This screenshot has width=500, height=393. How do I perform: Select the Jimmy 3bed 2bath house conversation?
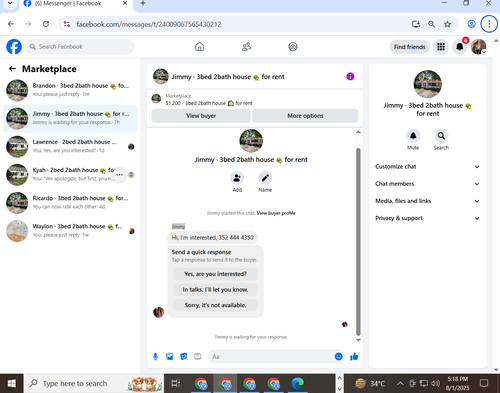70,118
